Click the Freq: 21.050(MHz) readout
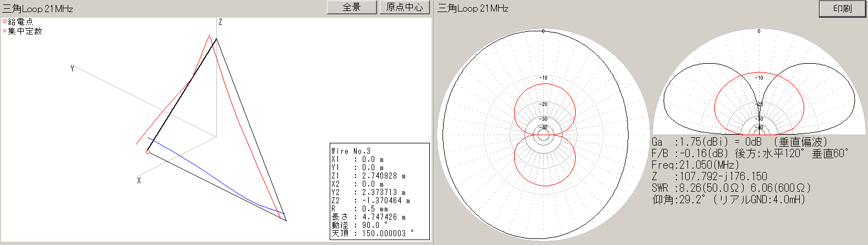The image size is (868, 245). (695, 165)
